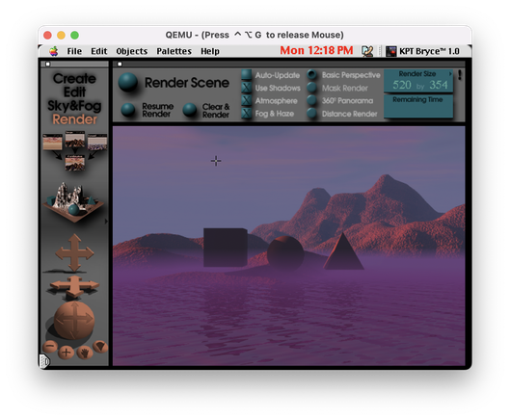Click the dark cube in the rendered scene
Image resolution: width=510 pixels, height=420 pixels.
(x=226, y=248)
